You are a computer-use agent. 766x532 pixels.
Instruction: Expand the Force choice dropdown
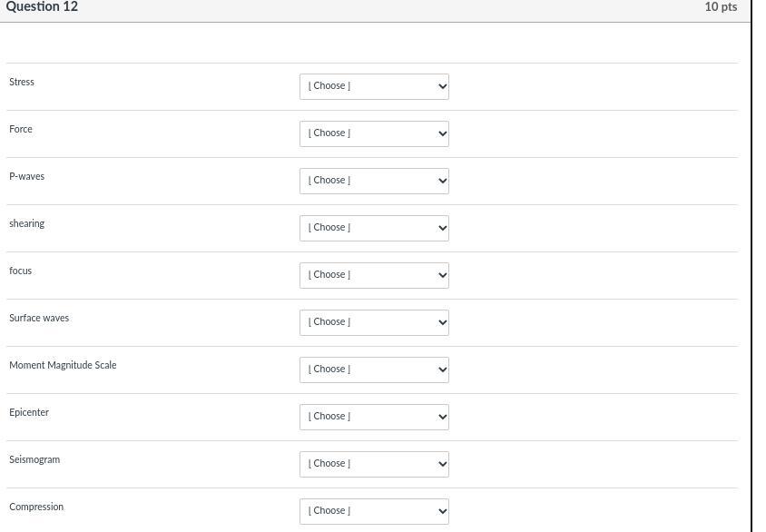click(x=374, y=133)
